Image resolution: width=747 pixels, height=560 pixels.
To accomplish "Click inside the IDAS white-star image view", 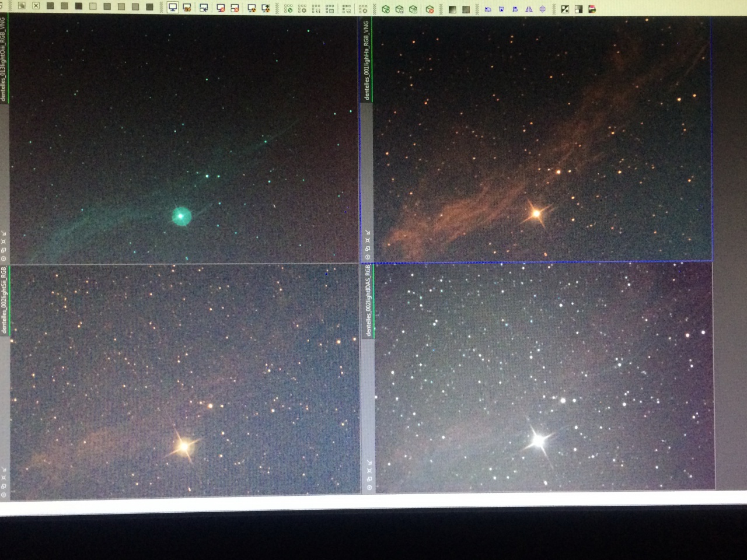I will point(544,377).
